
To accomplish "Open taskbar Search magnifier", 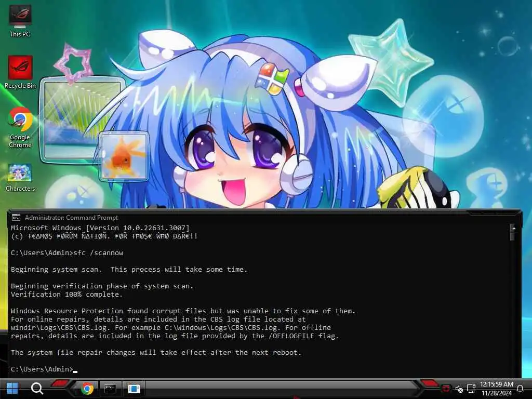I will point(37,389).
